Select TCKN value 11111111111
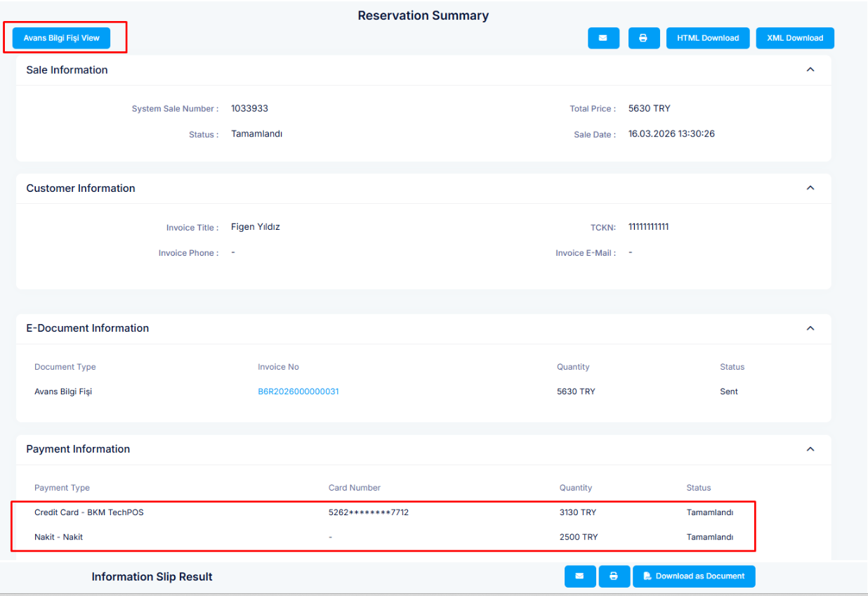 [648, 227]
